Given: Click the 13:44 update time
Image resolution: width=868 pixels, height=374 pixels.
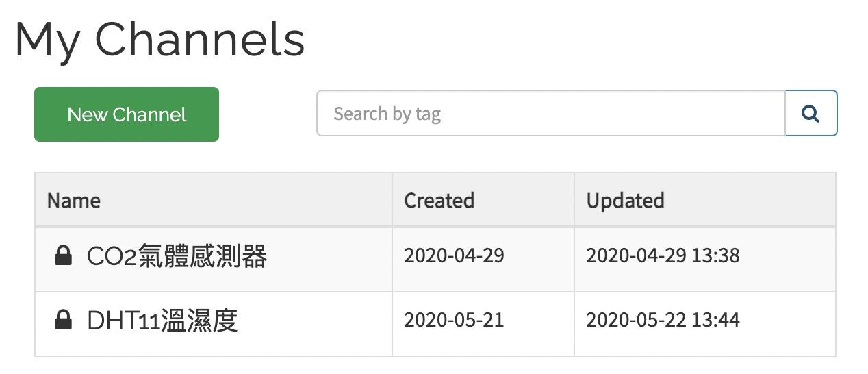Looking at the screenshot, I should tap(715, 320).
